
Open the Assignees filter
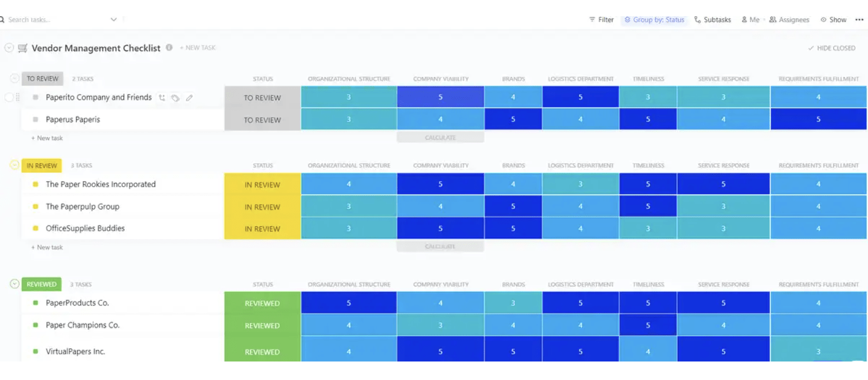(789, 20)
